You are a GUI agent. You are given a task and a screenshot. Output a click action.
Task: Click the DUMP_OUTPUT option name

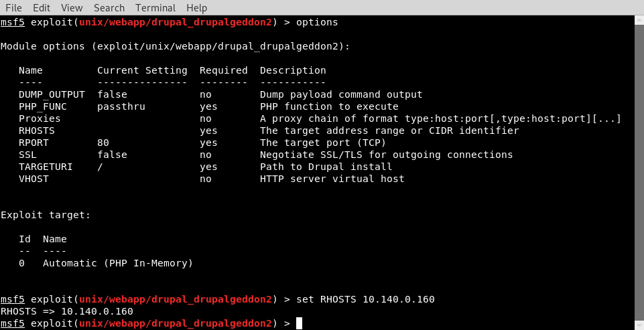[x=52, y=94]
